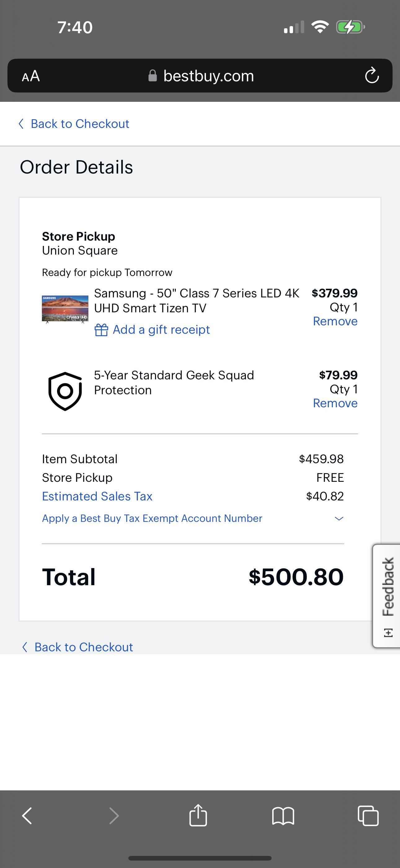
Task: Open the AA text size menu
Action: pos(31,76)
